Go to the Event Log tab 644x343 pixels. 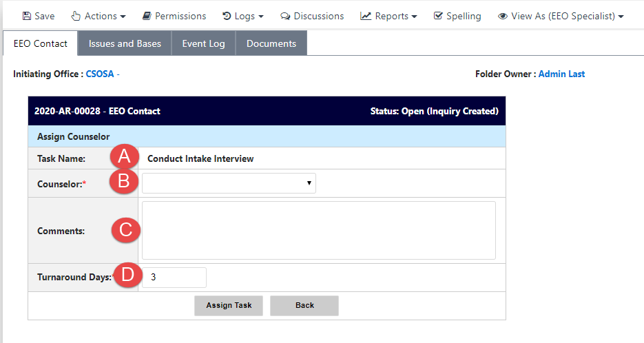203,43
